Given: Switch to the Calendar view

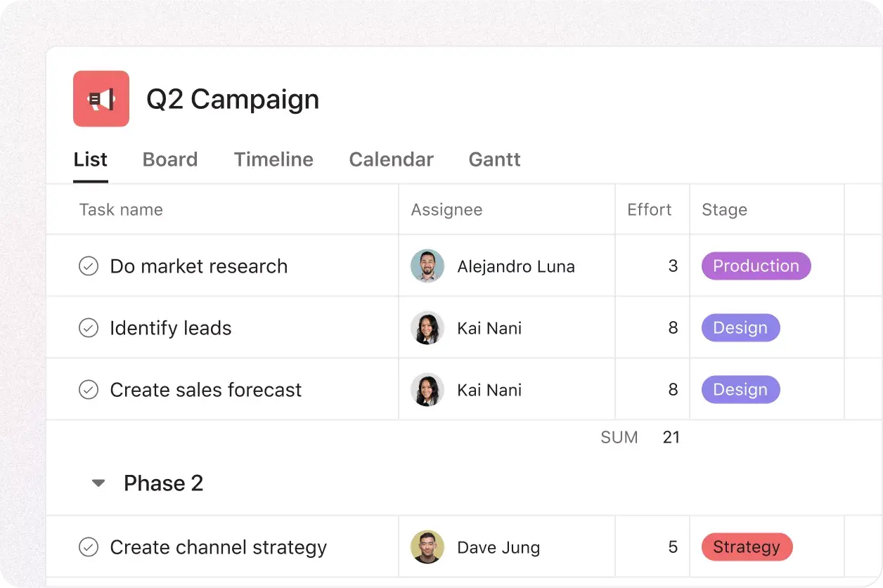Looking at the screenshot, I should click(x=391, y=159).
